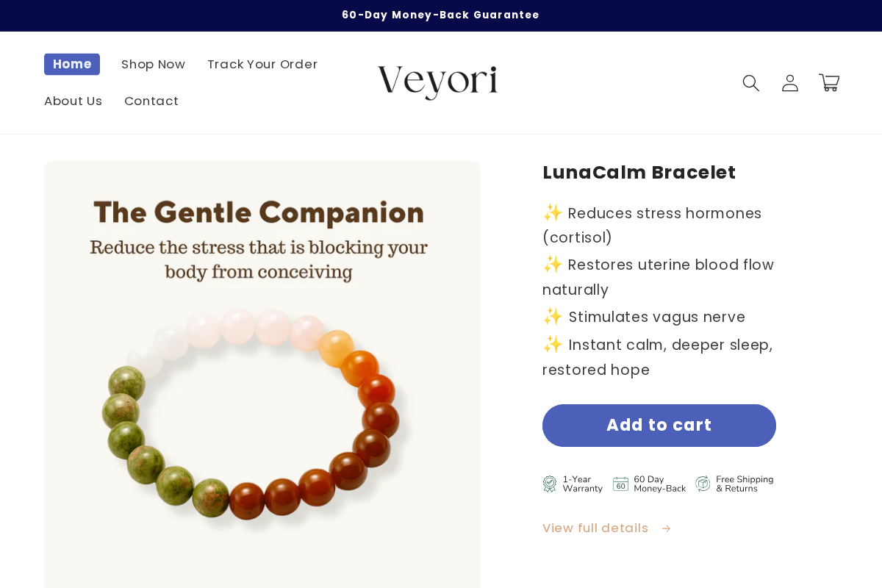The height and width of the screenshot is (588, 882).
Task: Click the sparkle icon before Stimulates vagus nerve
Action: click(551, 317)
